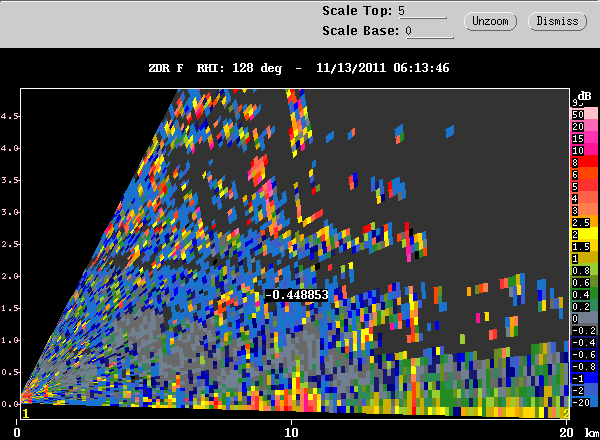Focus the Scale Top input field
Viewport: 600px width, 440px height.
(422, 11)
